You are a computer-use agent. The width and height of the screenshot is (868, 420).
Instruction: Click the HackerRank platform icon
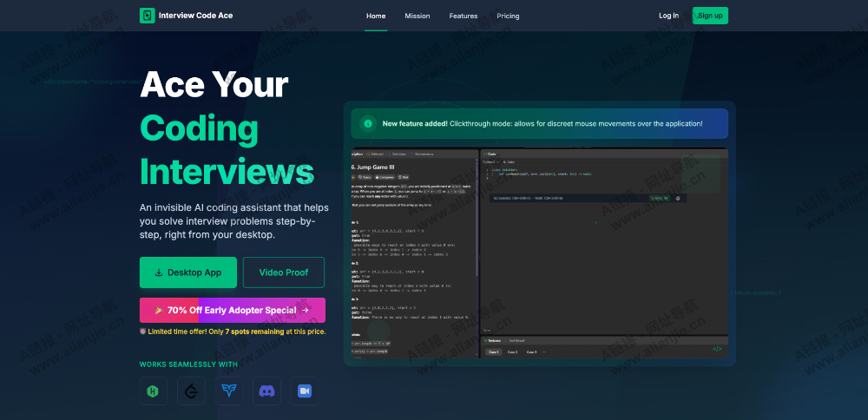click(154, 391)
